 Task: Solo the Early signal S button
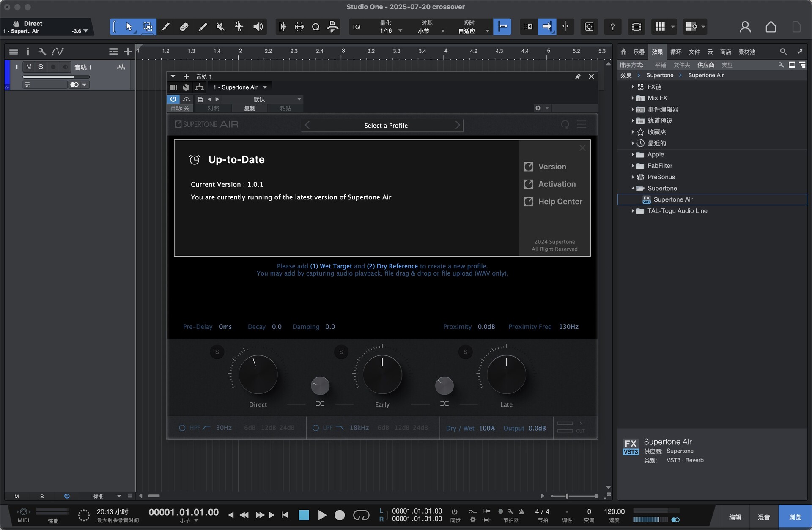pos(341,352)
